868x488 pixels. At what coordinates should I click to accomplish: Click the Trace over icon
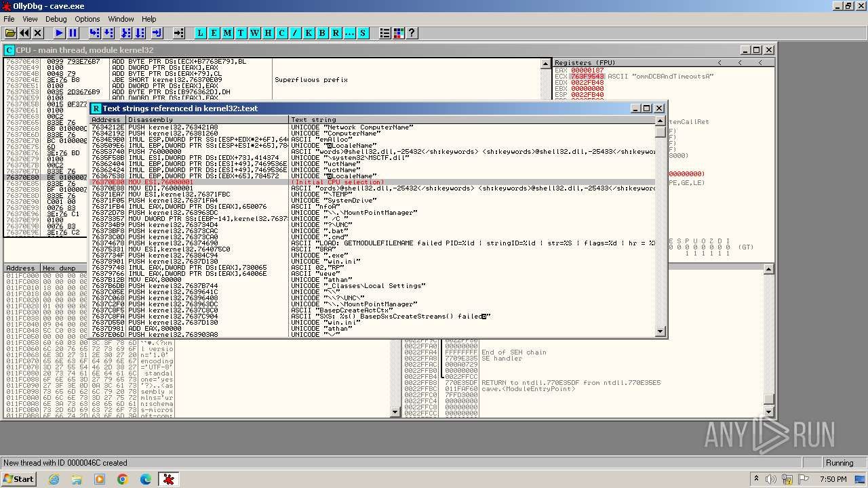[x=140, y=33]
